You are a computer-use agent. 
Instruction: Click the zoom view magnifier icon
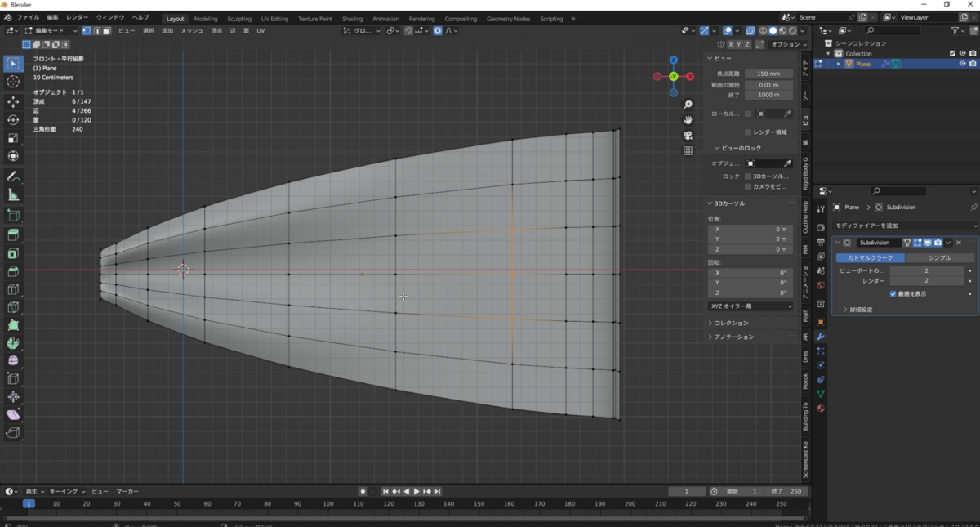point(688,105)
